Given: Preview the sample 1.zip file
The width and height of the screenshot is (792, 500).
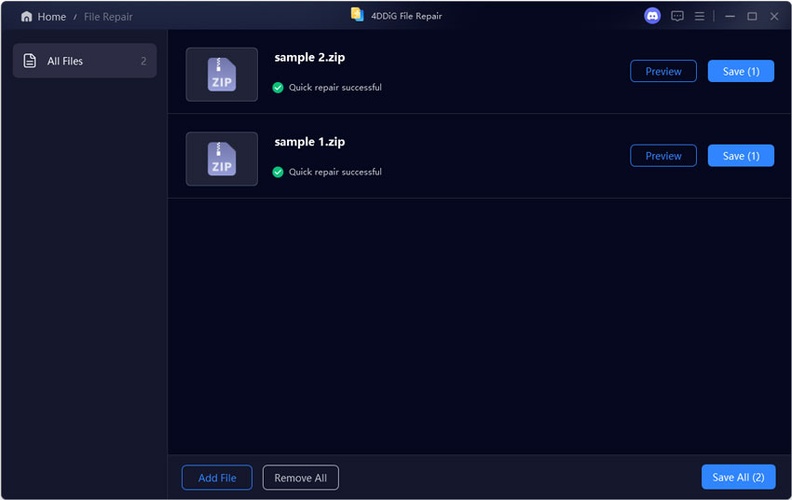Looking at the screenshot, I should (663, 156).
